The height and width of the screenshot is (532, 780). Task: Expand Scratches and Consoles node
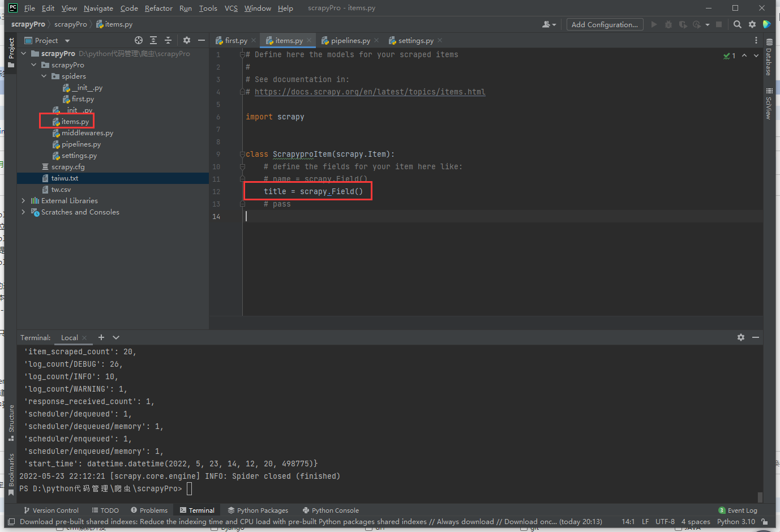(24, 212)
